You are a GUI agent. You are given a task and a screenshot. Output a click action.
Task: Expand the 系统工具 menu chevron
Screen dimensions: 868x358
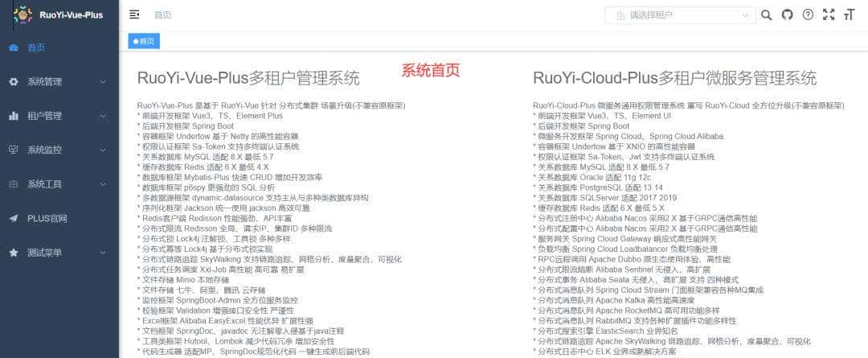pyautogui.click(x=103, y=184)
